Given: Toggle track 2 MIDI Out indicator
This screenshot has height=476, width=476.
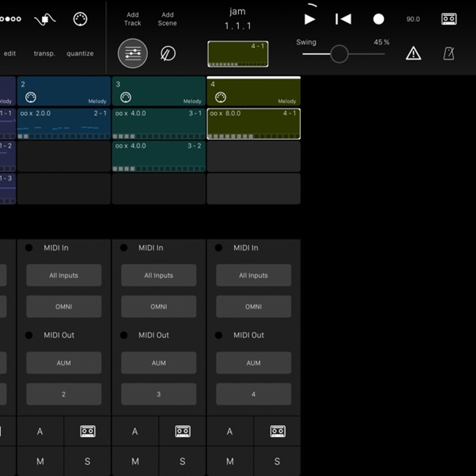Looking at the screenshot, I should click(x=29, y=335).
